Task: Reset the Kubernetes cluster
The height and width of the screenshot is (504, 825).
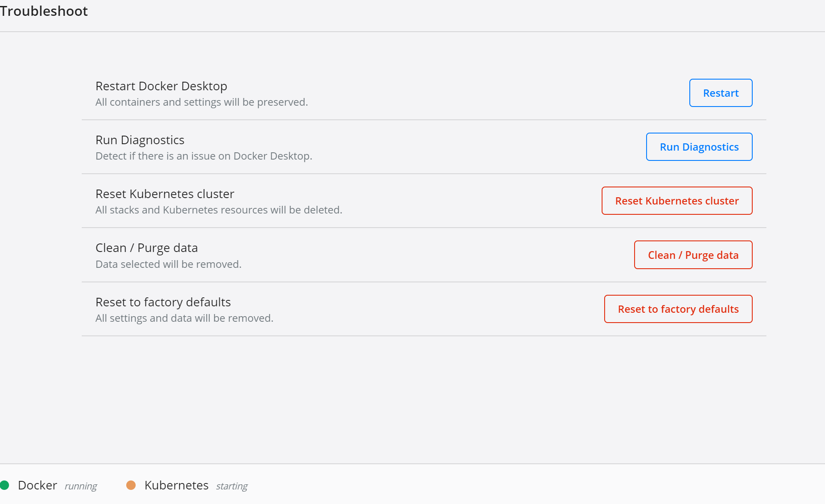Action: click(676, 201)
